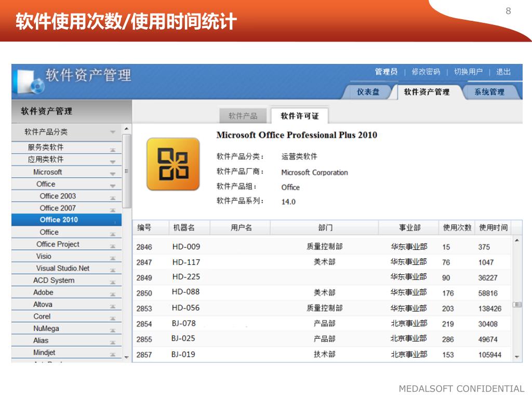Click the splitter grip beside sidebar scrollbar
Screen dimensions: 532x399
[126, 171]
